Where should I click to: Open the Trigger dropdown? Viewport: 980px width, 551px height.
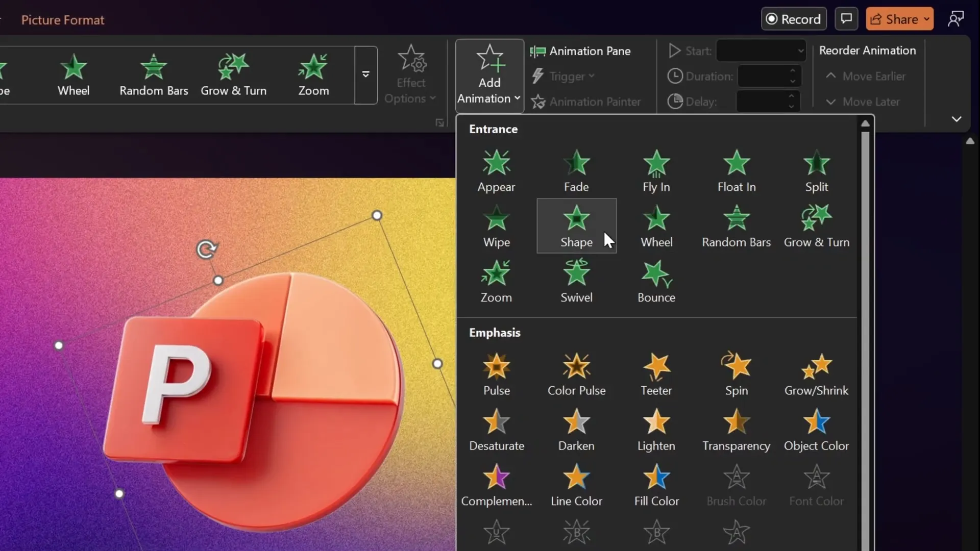click(x=563, y=76)
